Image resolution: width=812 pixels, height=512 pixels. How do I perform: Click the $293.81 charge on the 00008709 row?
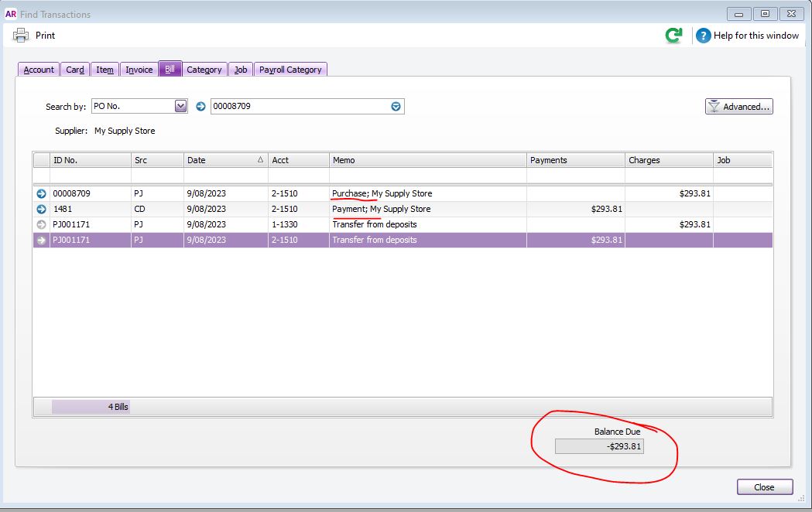coord(695,194)
